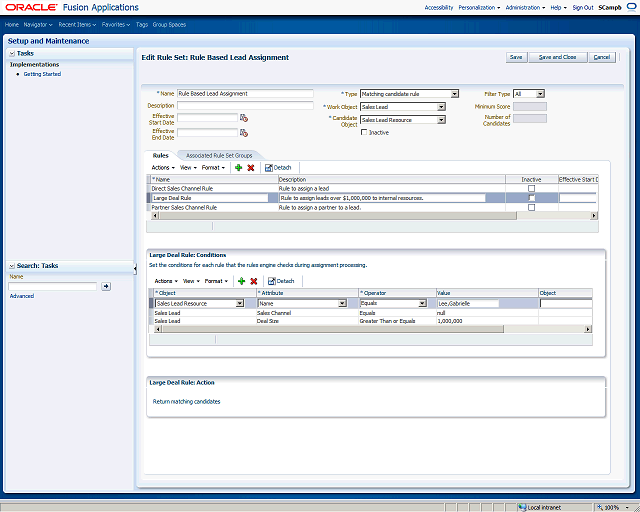Image resolution: width=640 pixels, height=512 pixels.
Task: Open the Personalization menu
Action: 479,7
